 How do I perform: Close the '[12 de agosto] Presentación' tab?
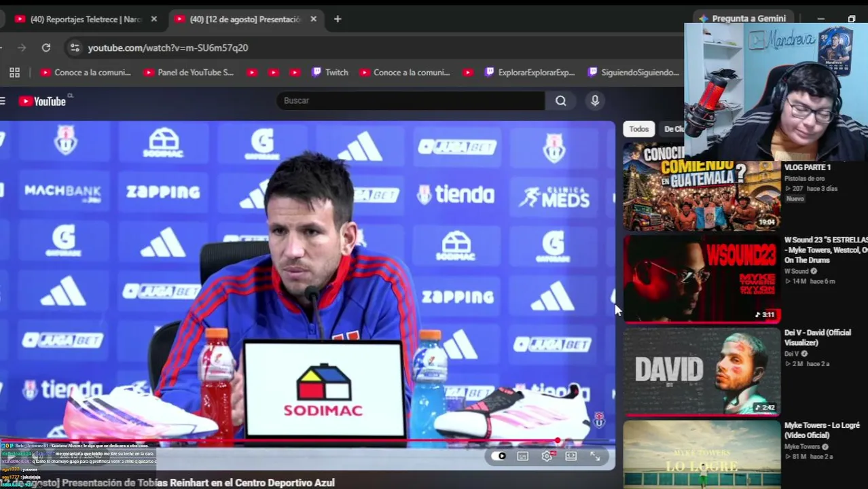click(313, 19)
